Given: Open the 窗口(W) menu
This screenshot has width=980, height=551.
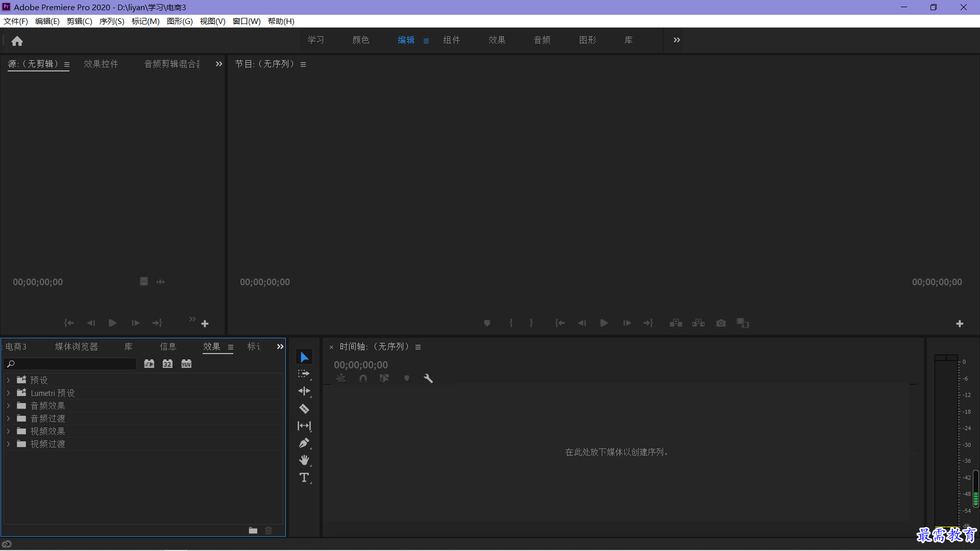Looking at the screenshot, I should 247,21.
